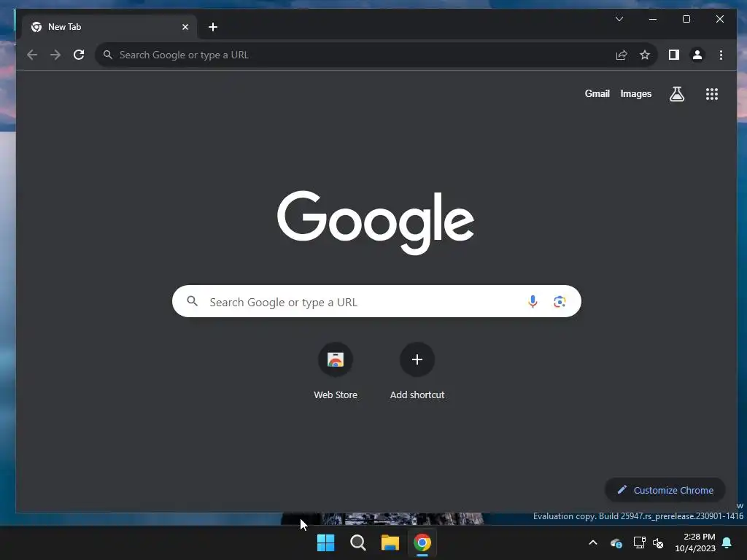Click the Google search box on the page
The width and height of the screenshot is (747, 560).
coord(376,301)
